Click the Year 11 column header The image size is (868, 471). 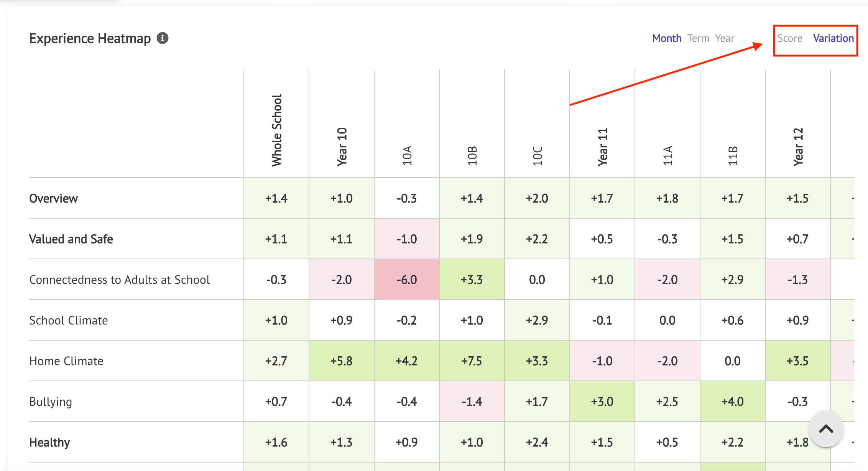point(602,147)
